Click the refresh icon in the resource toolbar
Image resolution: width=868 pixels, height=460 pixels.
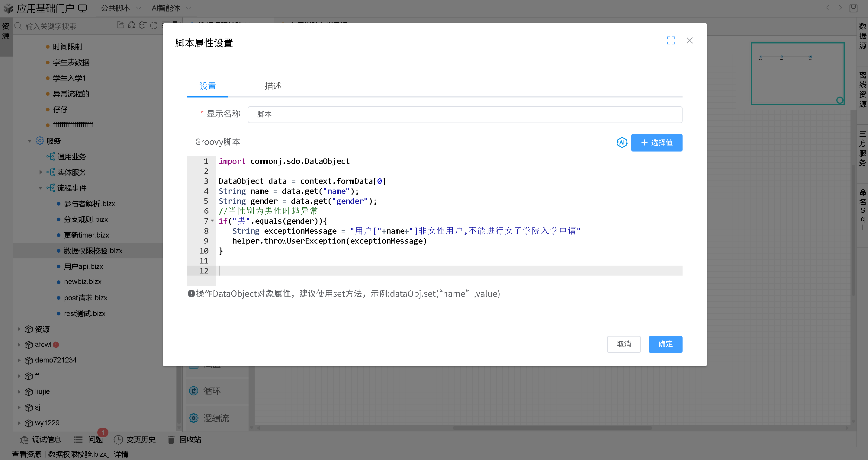tap(154, 26)
